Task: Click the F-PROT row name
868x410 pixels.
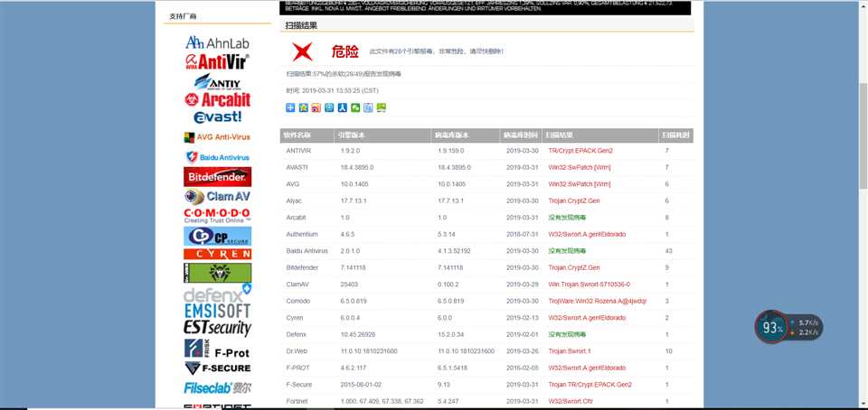Action: point(297,368)
